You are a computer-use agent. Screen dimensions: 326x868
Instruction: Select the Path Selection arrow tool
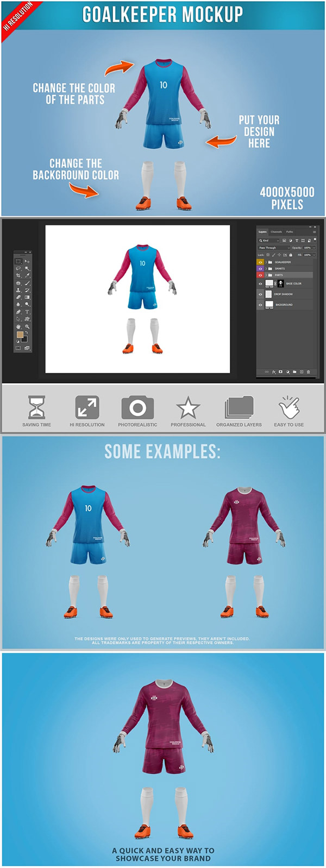click(x=18, y=319)
